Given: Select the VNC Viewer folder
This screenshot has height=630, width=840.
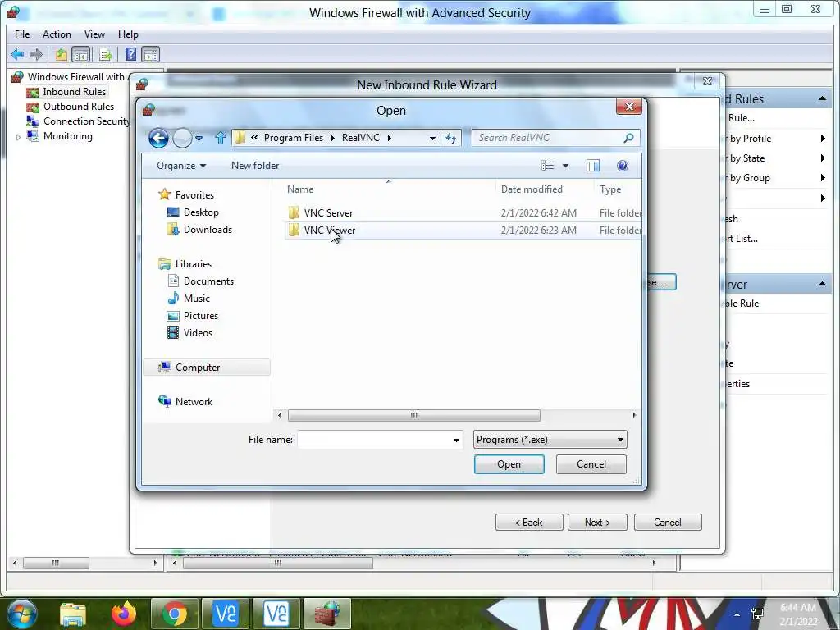Looking at the screenshot, I should pyautogui.click(x=463, y=231).
